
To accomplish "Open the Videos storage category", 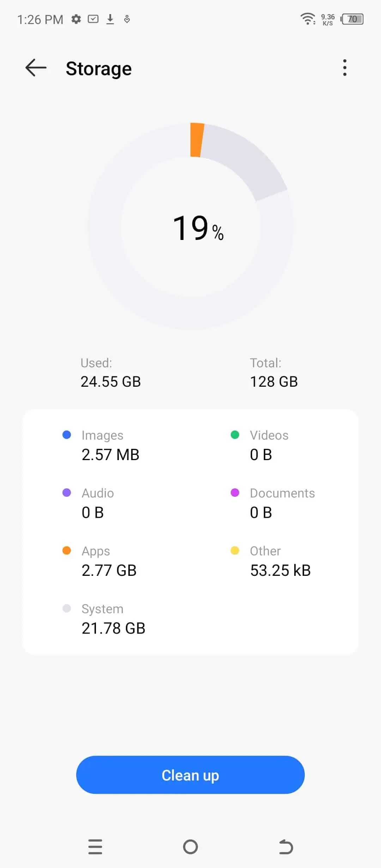I will [269, 445].
